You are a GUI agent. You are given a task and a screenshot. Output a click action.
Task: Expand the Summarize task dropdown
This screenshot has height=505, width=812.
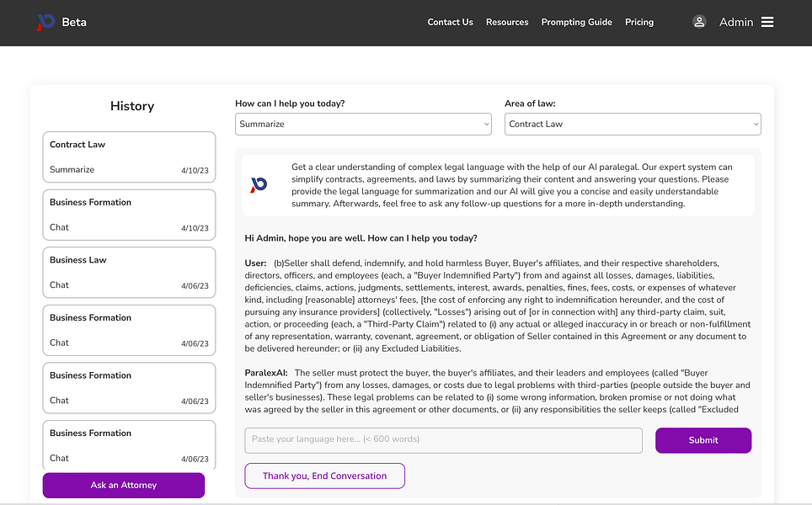pos(363,125)
